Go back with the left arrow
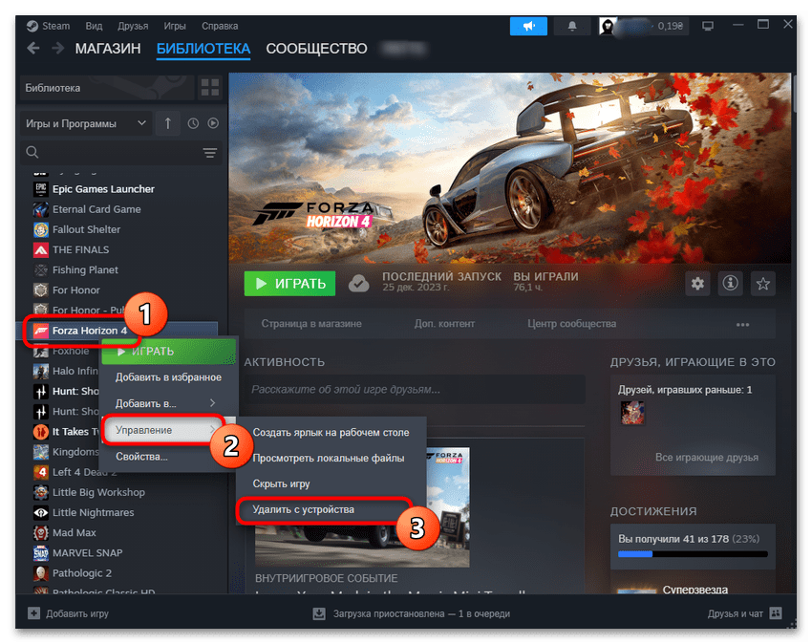 [33, 49]
